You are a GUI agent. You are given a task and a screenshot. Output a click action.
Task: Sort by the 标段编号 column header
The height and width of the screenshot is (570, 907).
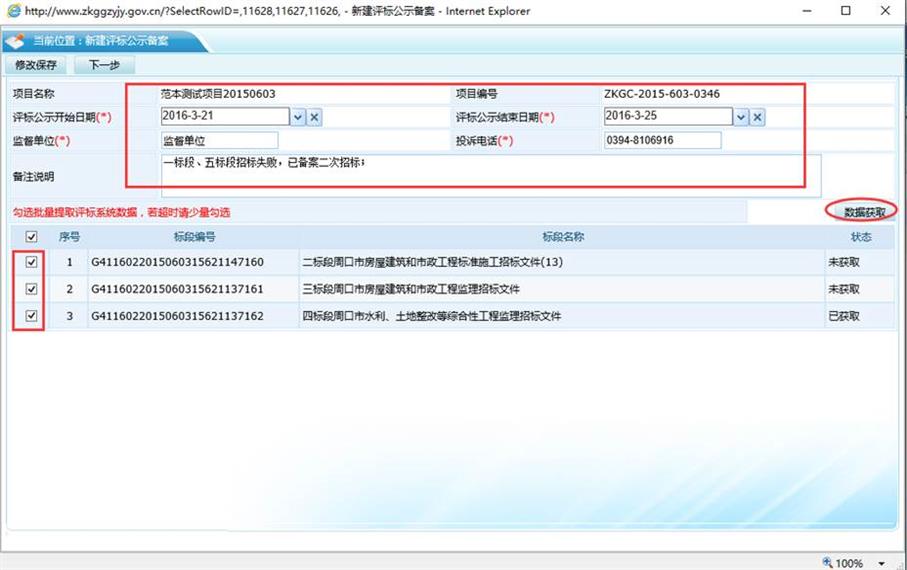point(194,237)
